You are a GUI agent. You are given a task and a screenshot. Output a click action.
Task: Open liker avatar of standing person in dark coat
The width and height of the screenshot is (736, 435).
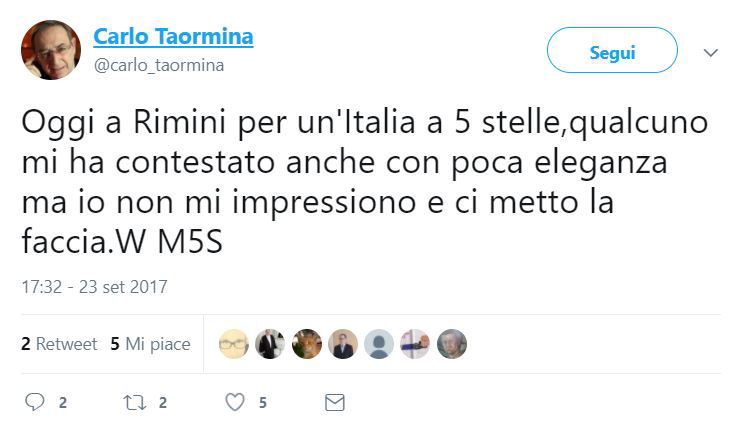[270, 344]
